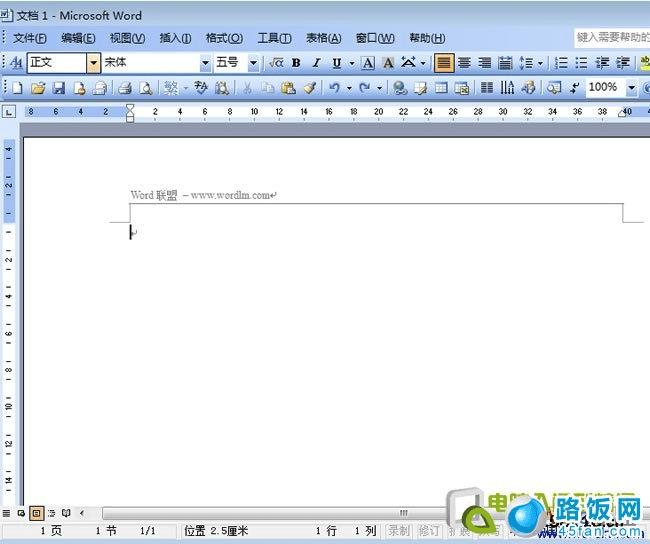Image resolution: width=650 pixels, height=544 pixels.
Task: Open the redo history dropdown arrow
Action: click(379, 88)
